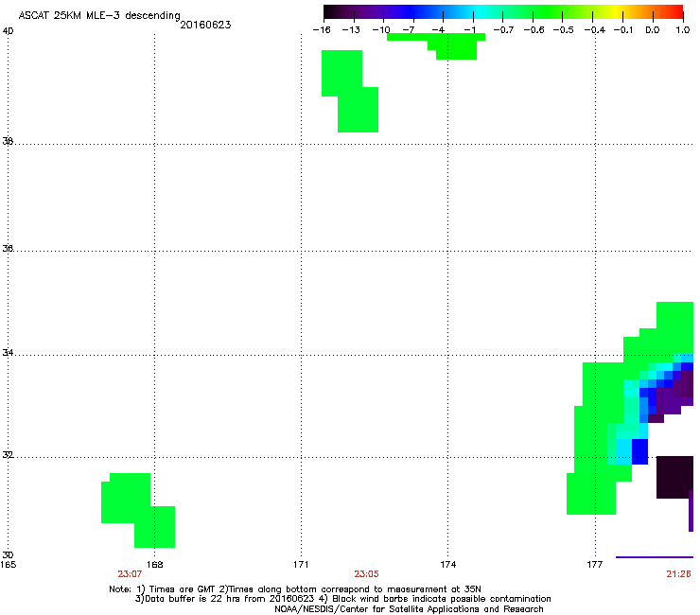700x615 pixels.
Task: Click the longitude 168 axis label
Action: [x=154, y=565]
